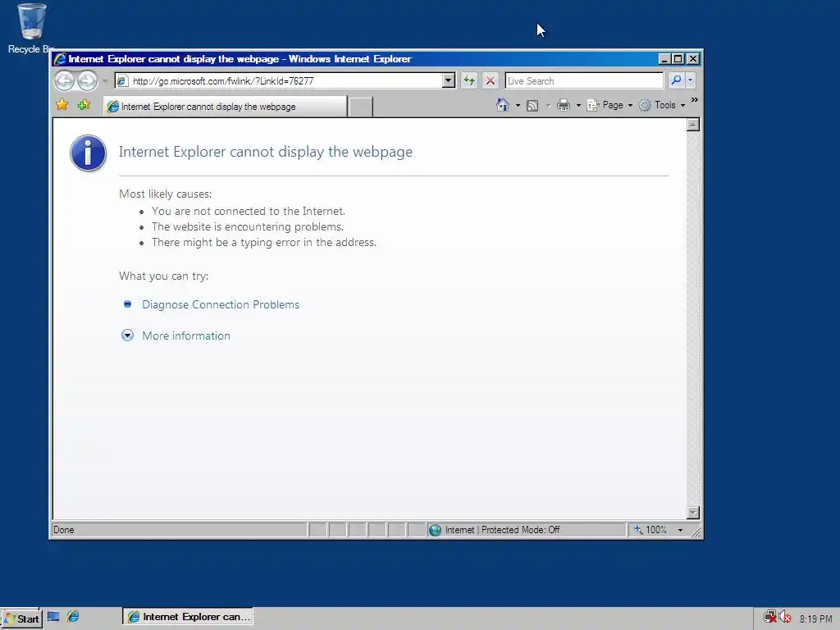This screenshot has width=840, height=630.
Task: Click the Internet zone globe icon
Action: (436, 530)
